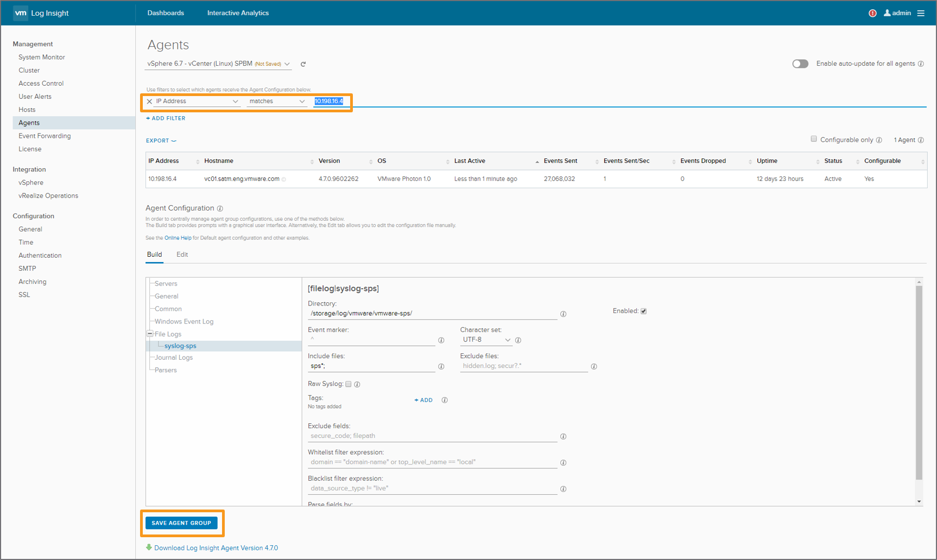937x560 pixels.
Task: Select syslog-sps in the tree
Action: pos(180,346)
